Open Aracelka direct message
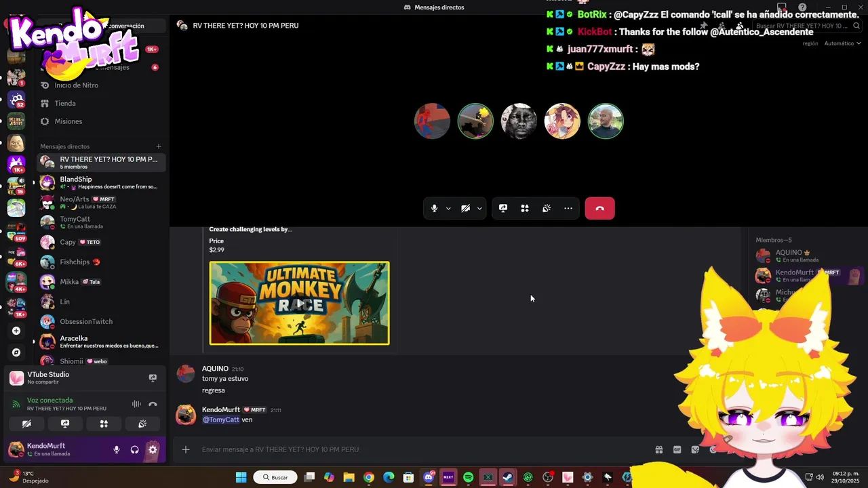 pyautogui.click(x=102, y=342)
